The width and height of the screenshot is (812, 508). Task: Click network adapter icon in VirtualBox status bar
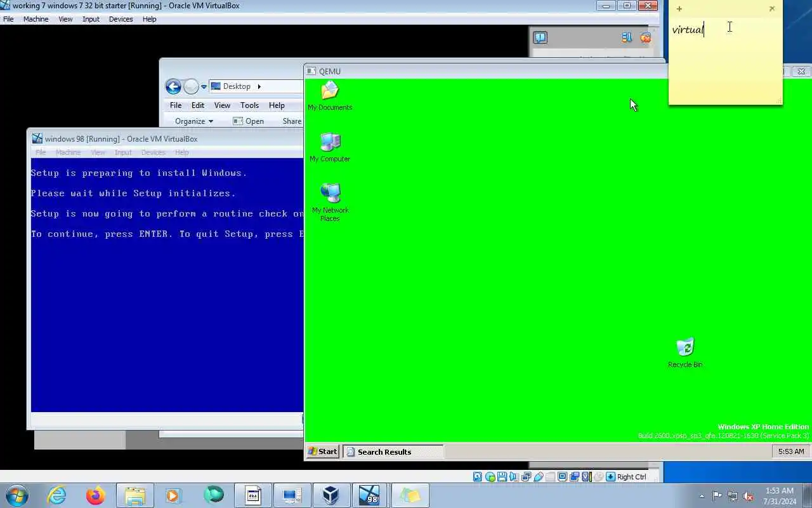pyautogui.click(x=526, y=477)
